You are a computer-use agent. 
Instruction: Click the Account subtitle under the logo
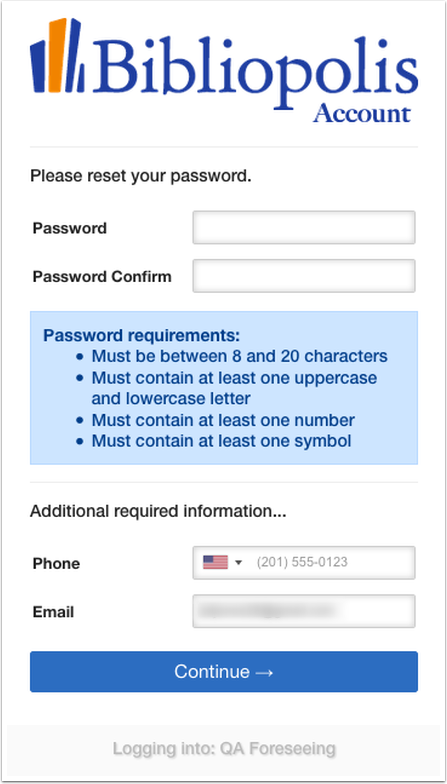[362, 112]
